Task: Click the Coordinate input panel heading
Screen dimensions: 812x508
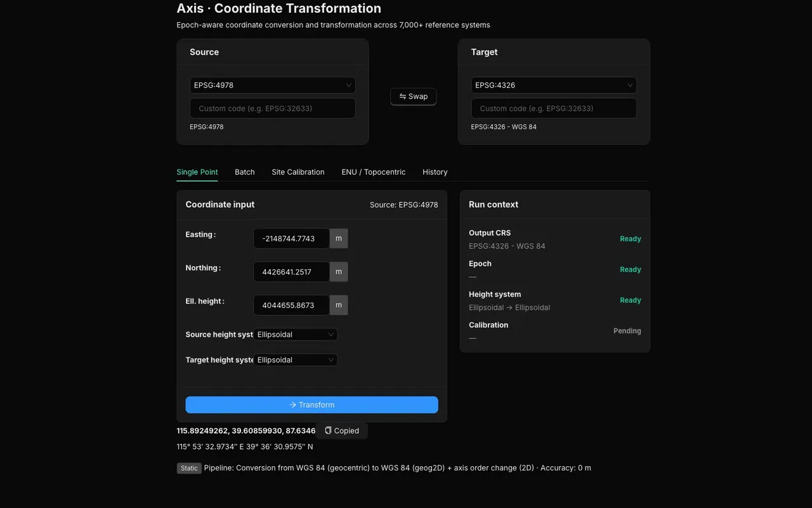Action: (220, 204)
